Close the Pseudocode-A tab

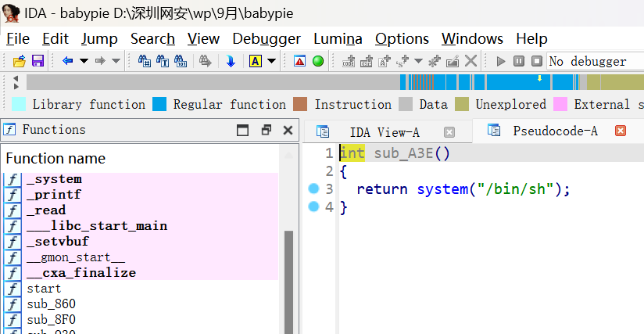click(x=621, y=131)
